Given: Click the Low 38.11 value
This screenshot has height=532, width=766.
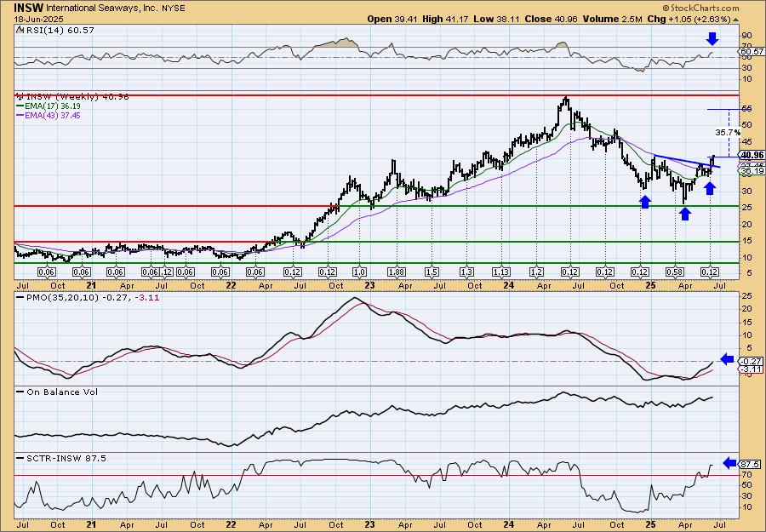Looking at the screenshot, I should [x=497, y=19].
